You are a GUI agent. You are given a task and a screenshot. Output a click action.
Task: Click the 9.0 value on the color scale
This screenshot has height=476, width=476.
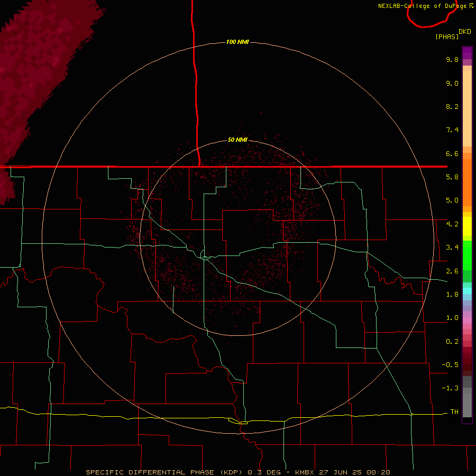[x=452, y=83]
